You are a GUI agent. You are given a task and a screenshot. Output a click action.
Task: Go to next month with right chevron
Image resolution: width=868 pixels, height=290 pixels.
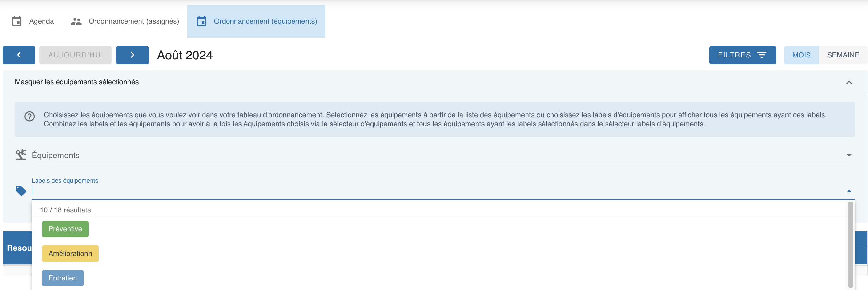pos(132,55)
